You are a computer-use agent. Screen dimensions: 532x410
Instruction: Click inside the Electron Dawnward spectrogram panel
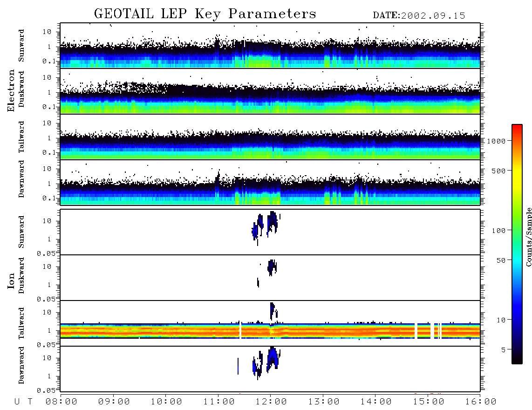point(270,182)
